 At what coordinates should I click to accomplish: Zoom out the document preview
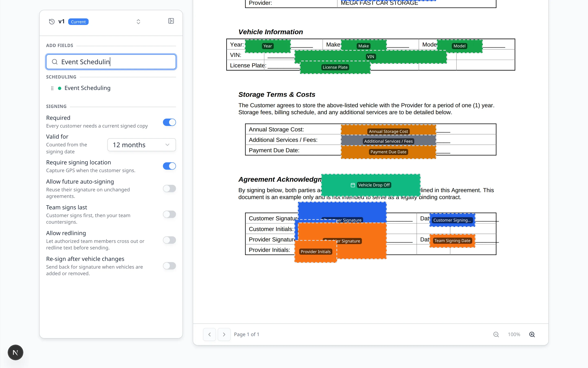[x=496, y=334]
